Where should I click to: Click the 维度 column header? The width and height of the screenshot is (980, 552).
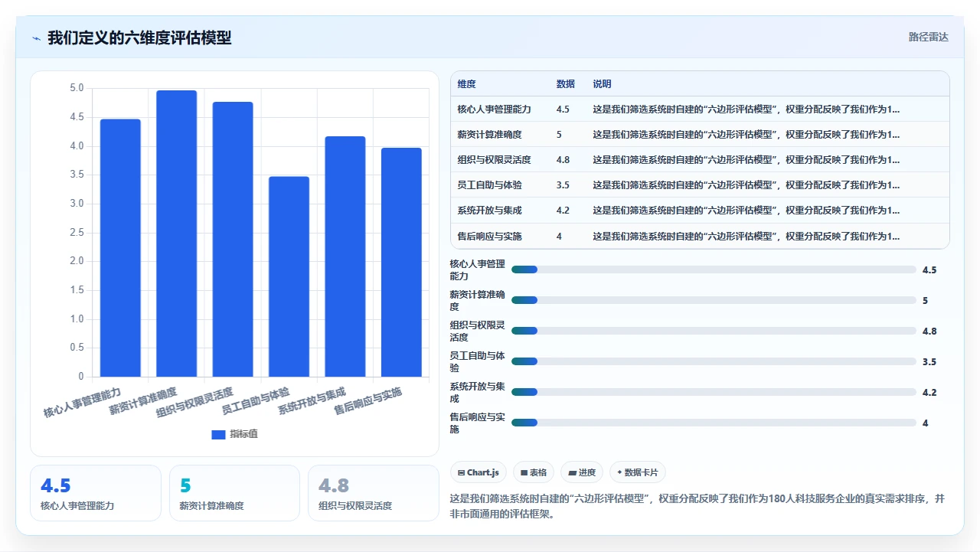click(x=466, y=84)
